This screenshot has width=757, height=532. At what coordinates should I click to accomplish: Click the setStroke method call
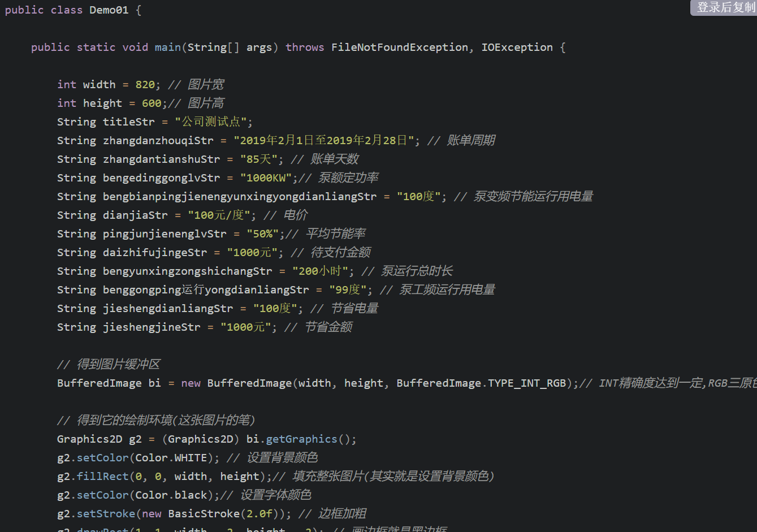click(x=106, y=514)
